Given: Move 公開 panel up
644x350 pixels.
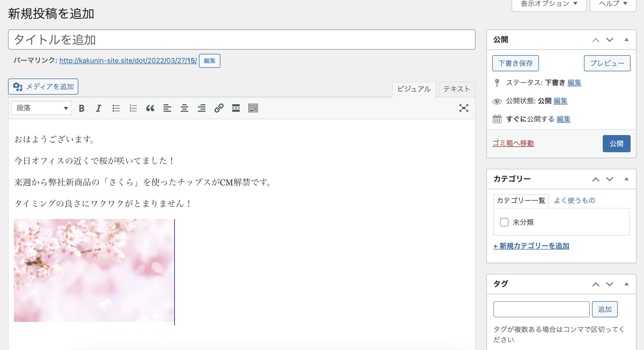Looking at the screenshot, I should (x=595, y=40).
